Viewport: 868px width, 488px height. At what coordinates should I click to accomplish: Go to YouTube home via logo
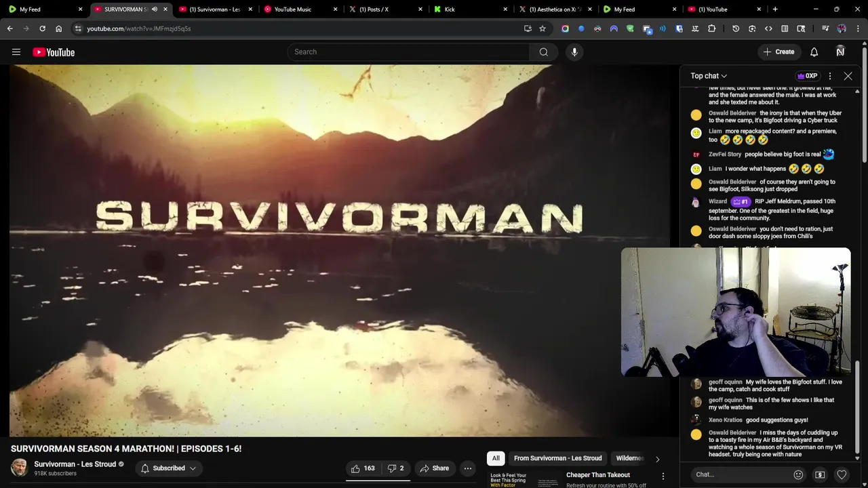[54, 52]
